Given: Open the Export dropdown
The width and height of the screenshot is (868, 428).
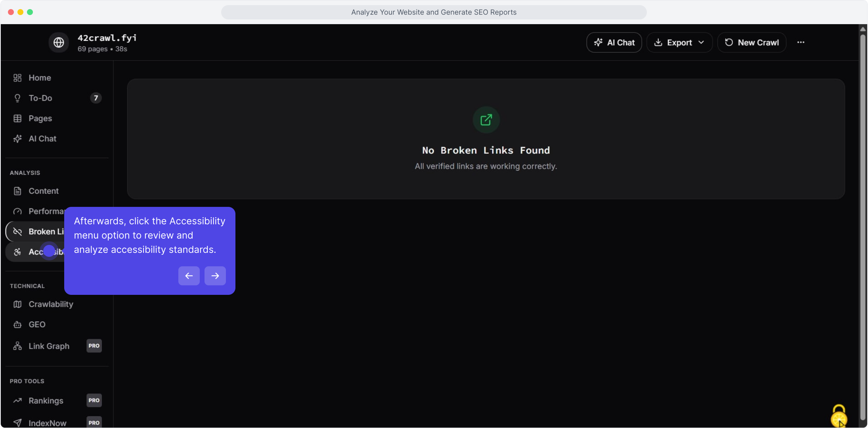Looking at the screenshot, I should click(x=679, y=42).
